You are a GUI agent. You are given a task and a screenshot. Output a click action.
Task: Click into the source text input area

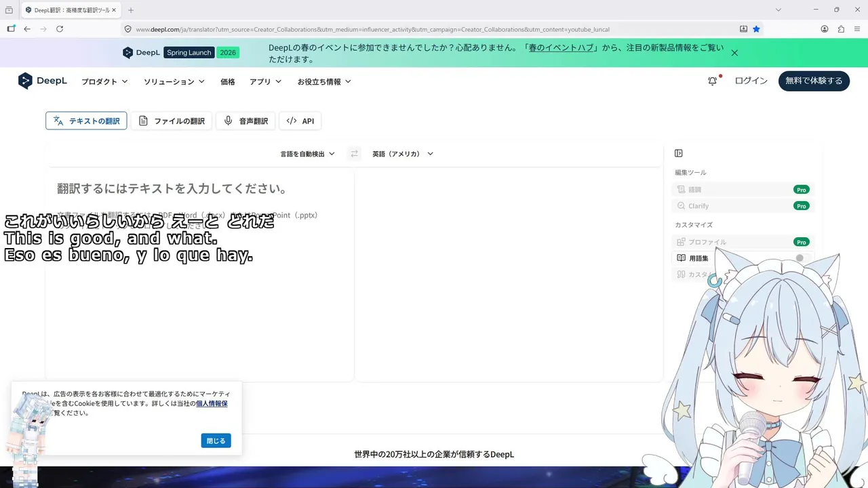tap(200, 275)
